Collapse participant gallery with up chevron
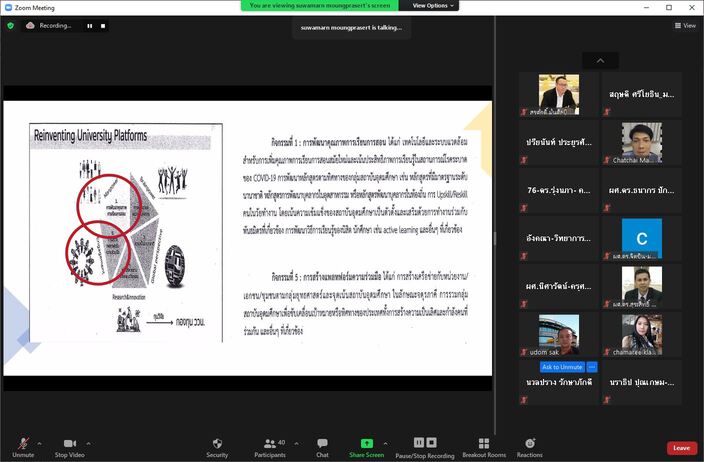 (x=600, y=61)
